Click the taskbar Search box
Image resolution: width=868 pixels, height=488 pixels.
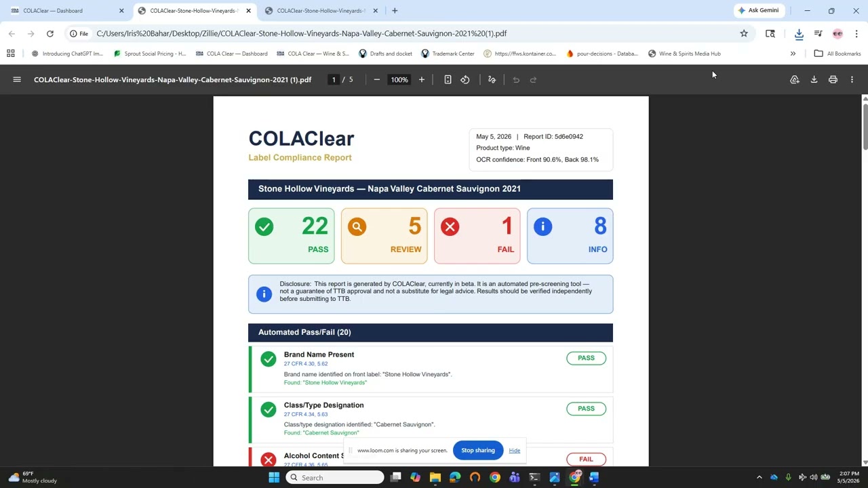click(x=335, y=478)
